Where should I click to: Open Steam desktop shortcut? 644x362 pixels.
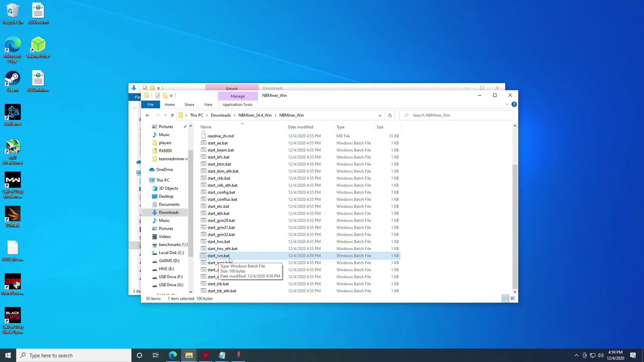13,82
